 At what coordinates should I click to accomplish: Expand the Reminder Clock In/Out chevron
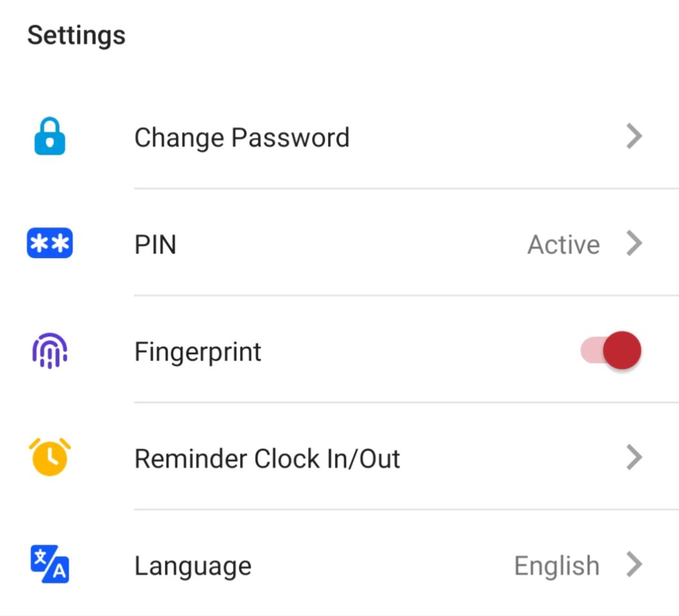click(x=635, y=458)
